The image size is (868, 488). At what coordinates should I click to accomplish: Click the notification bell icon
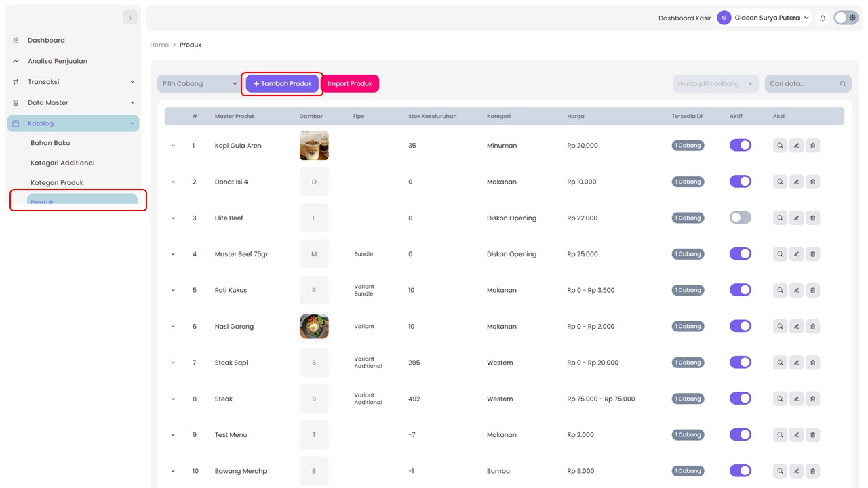pyautogui.click(x=823, y=18)
